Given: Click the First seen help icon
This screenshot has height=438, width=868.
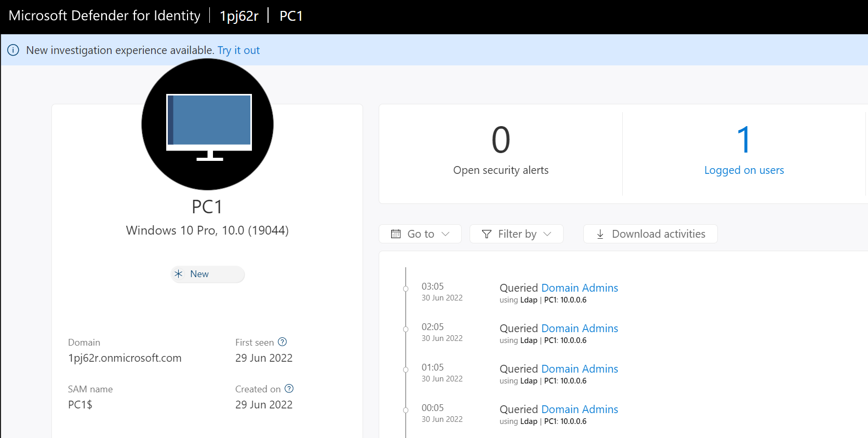Looking at the screenshot, I should (x=282, y=342).
